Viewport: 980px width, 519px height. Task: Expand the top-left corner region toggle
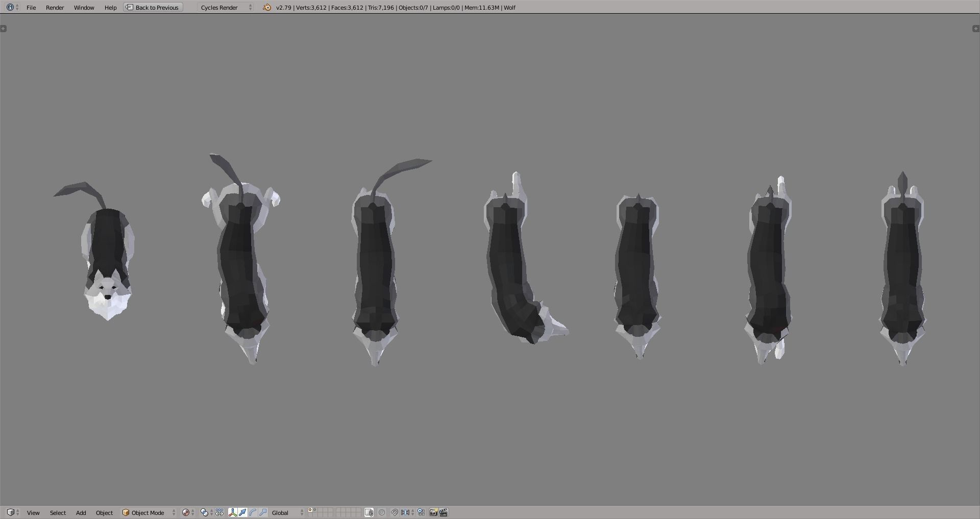pos(4,29)
